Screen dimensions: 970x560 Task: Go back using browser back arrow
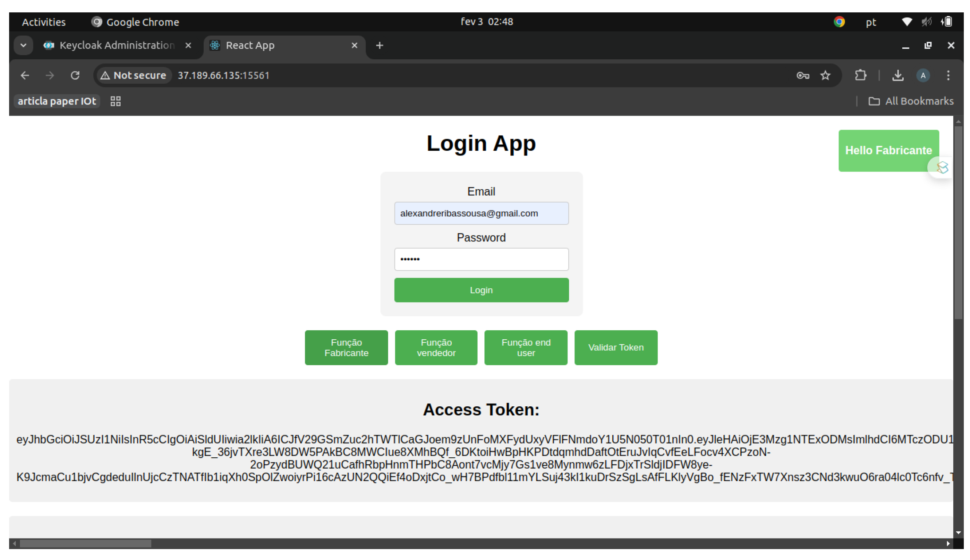[25, 75]
